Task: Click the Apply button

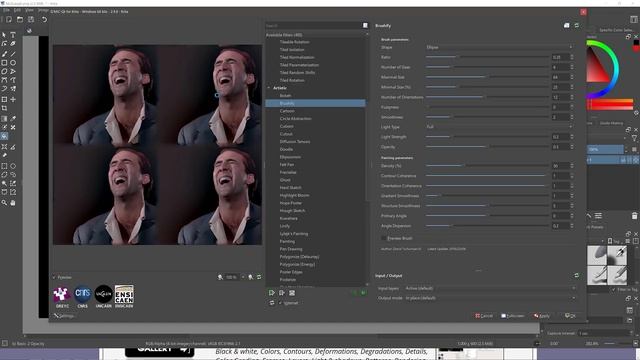Action: click(x=542, y=316)
